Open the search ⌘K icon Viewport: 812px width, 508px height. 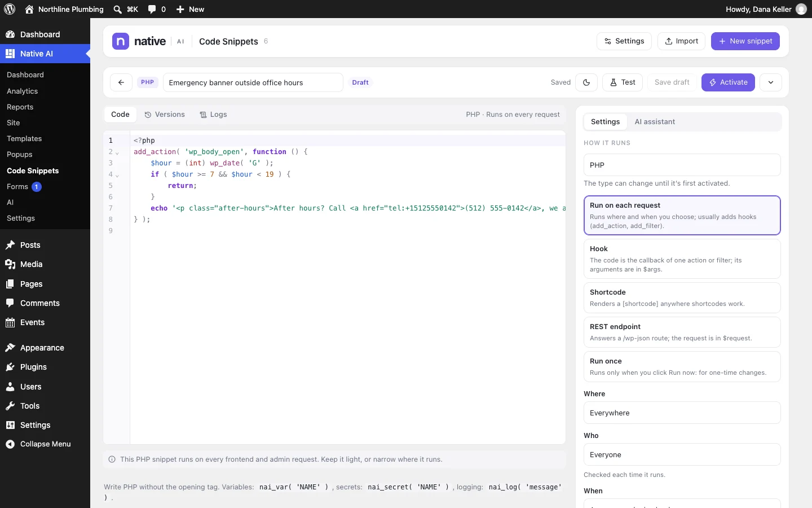(117, 9)
